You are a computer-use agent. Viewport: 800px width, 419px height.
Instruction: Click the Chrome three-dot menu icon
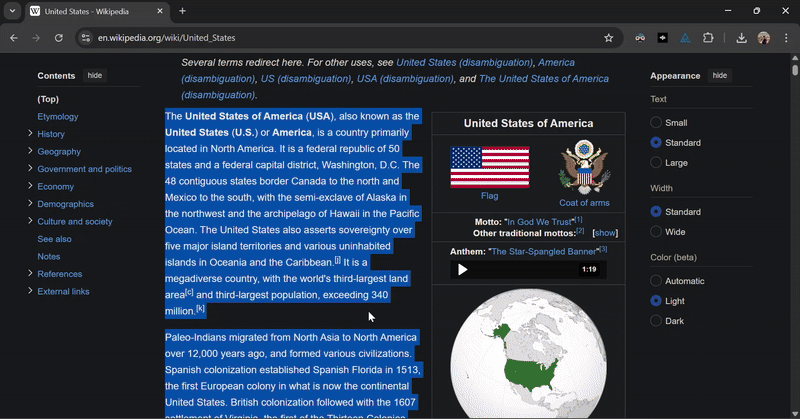pos(786,38)
